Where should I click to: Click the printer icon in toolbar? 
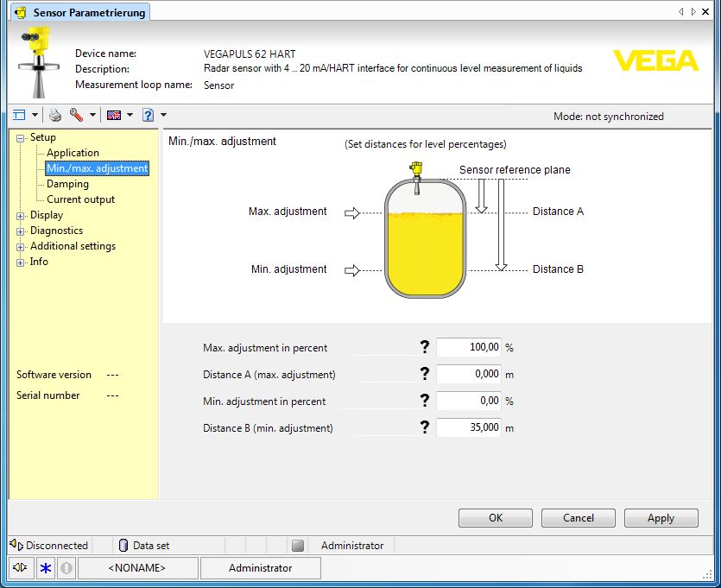55,115
